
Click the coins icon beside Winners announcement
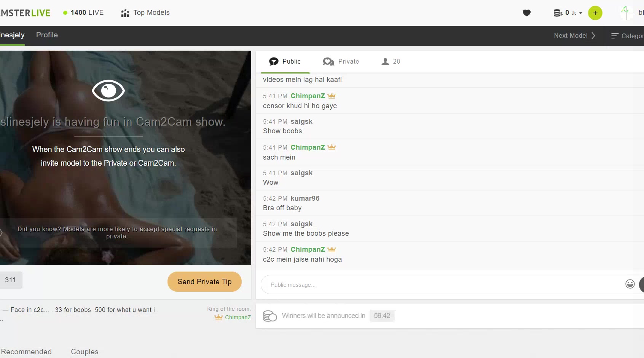[x=270, y=316]
